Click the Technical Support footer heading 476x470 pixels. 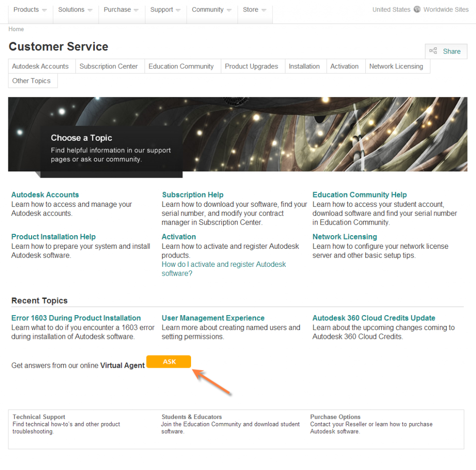click(39, 417)
